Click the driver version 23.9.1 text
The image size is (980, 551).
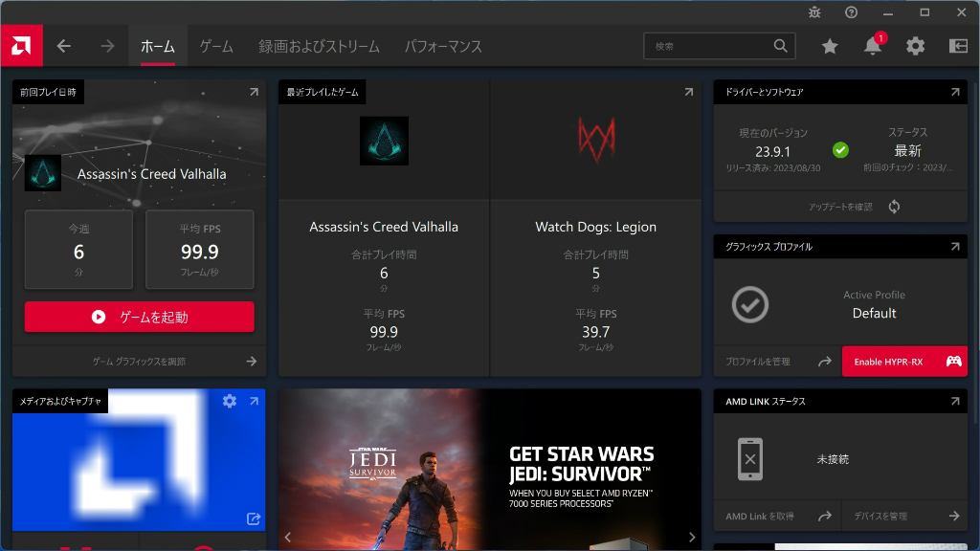(772, 151)
